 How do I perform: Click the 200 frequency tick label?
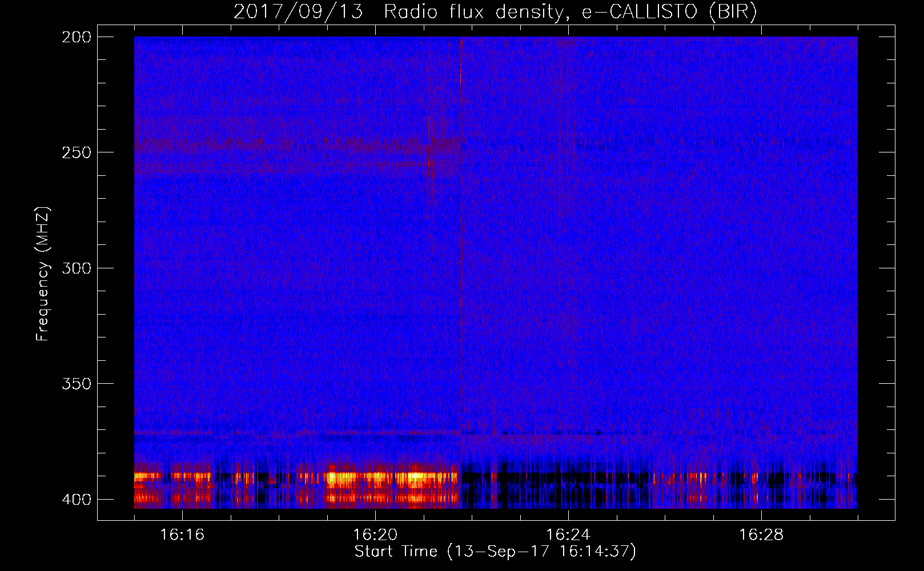coord(77,37)
